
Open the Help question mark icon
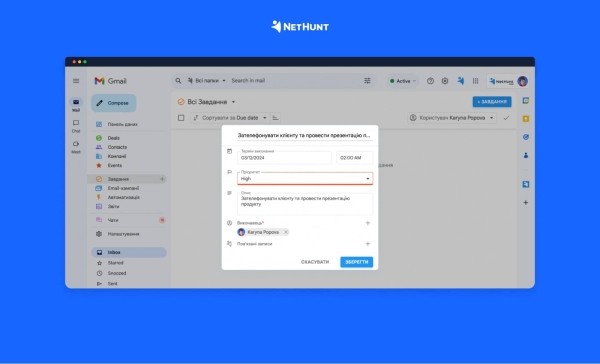pos(430,81)
